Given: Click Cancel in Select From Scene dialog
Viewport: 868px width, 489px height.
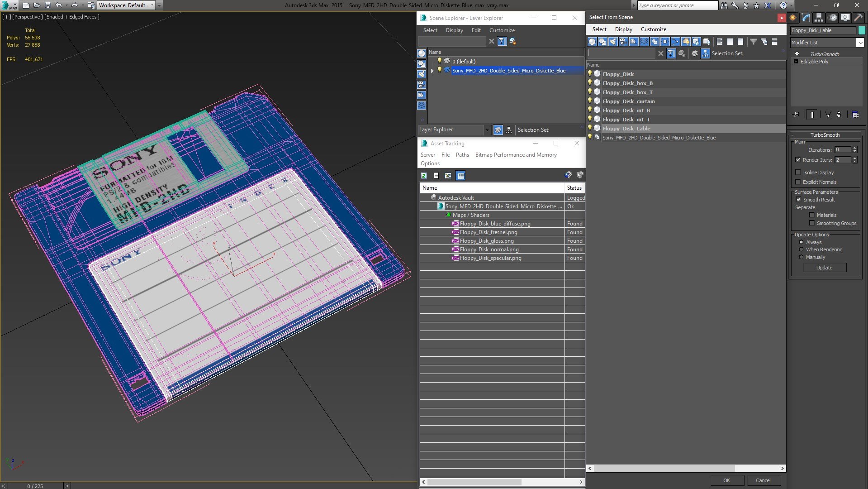Looking at the screenshot, I should 763,480.
